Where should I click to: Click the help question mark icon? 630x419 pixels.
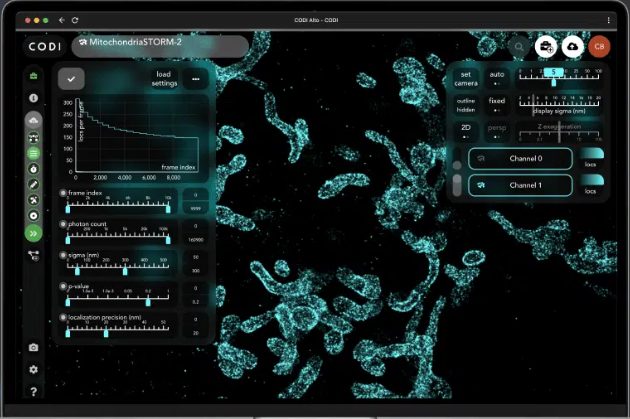pyautogui.click(x=34, y=391)
